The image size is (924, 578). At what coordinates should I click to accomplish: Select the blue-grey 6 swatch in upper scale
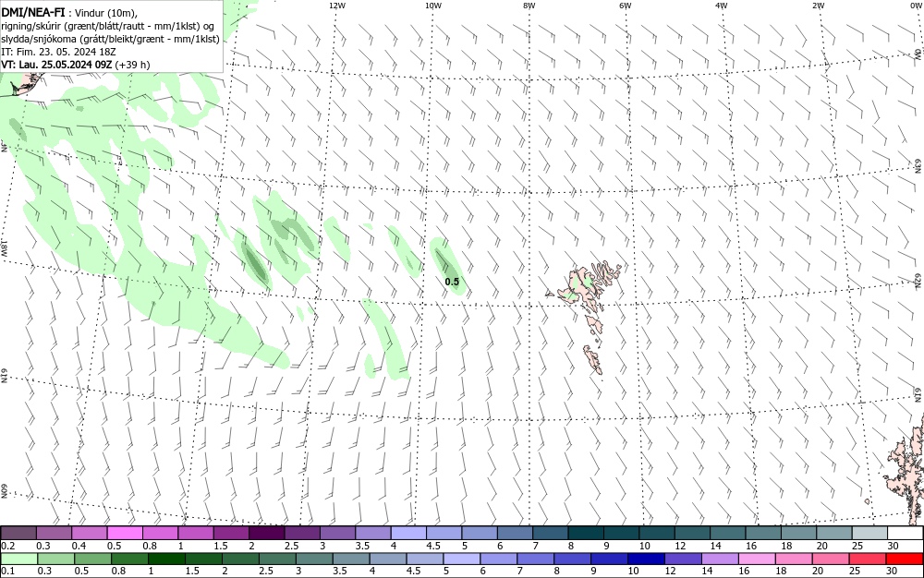(515, 534)
